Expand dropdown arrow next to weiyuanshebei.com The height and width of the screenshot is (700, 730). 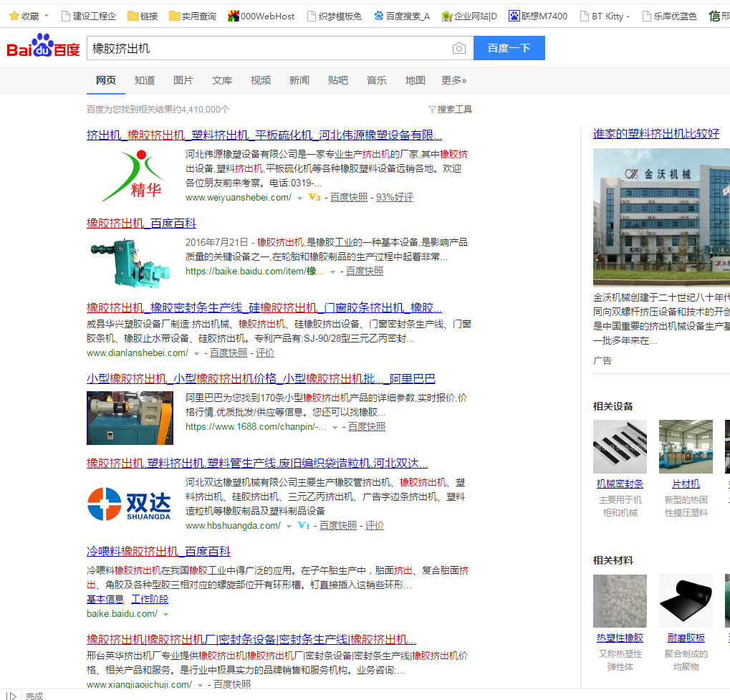tap(300, 198)
